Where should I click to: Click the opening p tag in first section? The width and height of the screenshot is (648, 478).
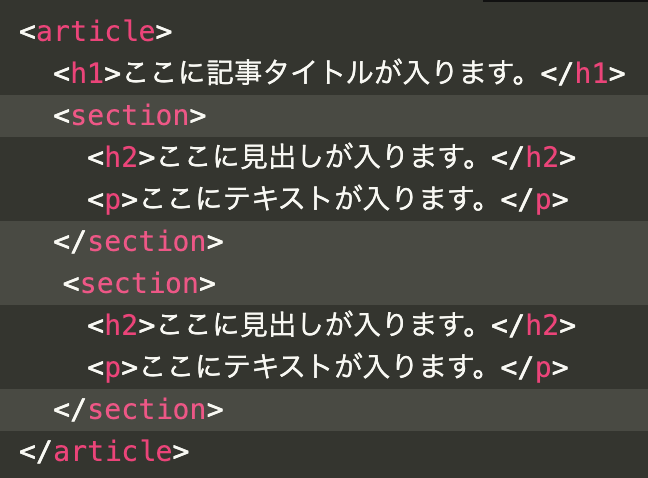[x=113, y=199]
